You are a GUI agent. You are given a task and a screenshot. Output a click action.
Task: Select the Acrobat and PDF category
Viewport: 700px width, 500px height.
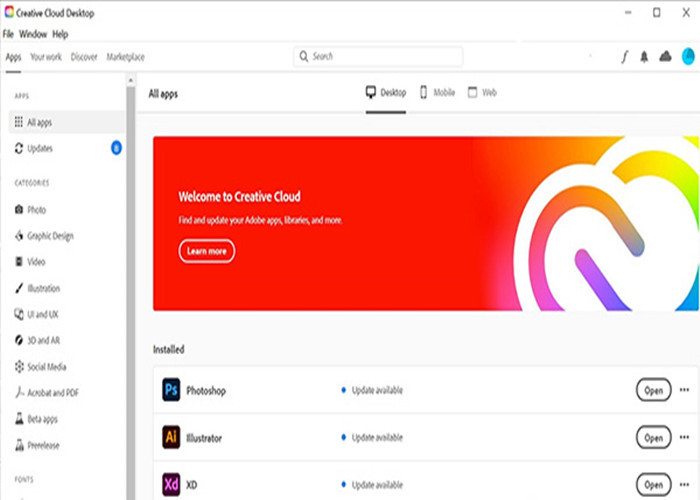46,393
